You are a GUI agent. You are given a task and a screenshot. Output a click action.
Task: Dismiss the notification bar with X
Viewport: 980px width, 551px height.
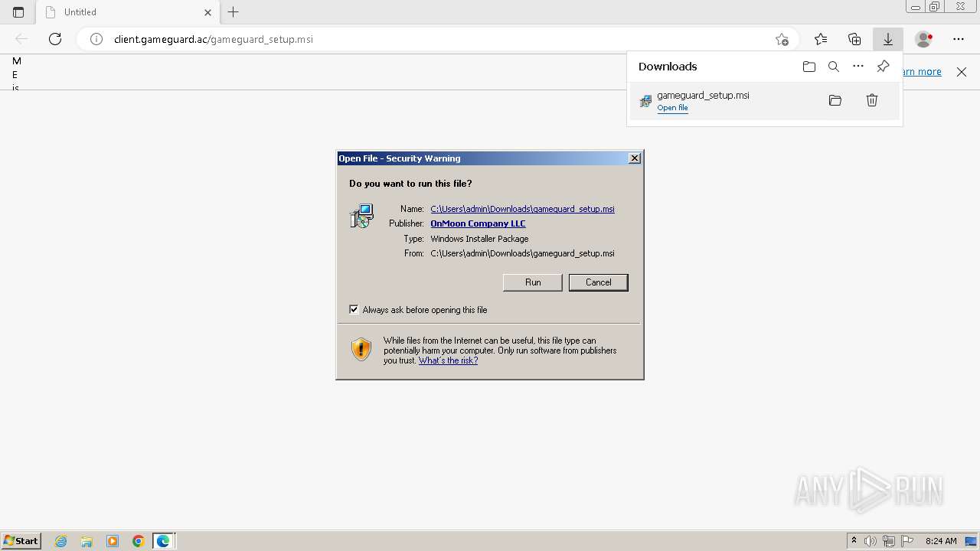[x=962, y=72]
